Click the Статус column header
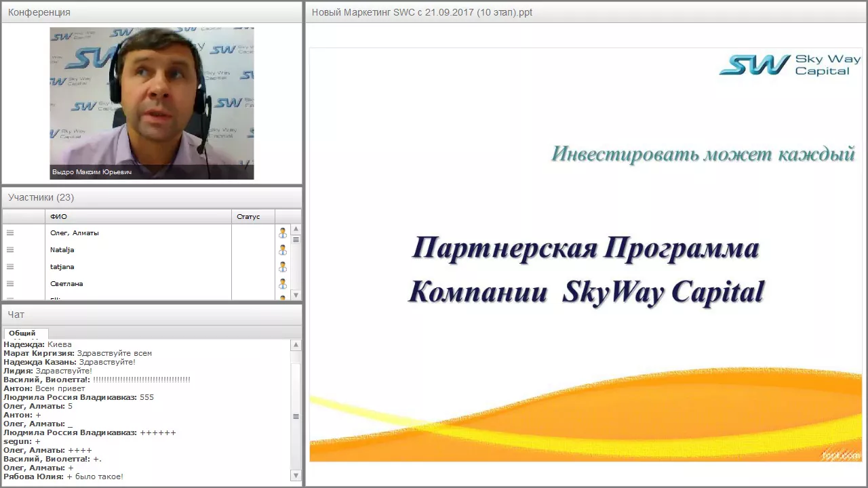 [254, 217]
